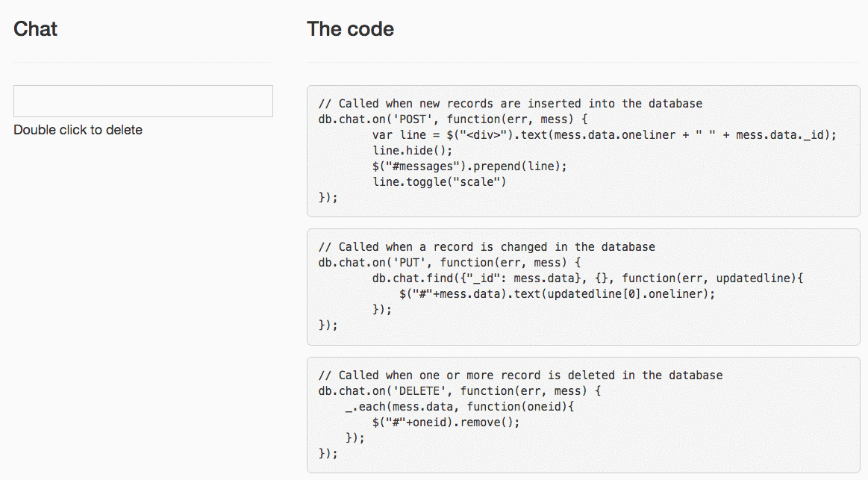868x480 pixels.
Task: Click the comment about a record changed
Action: pyautogui.click(x=487, y=247)
